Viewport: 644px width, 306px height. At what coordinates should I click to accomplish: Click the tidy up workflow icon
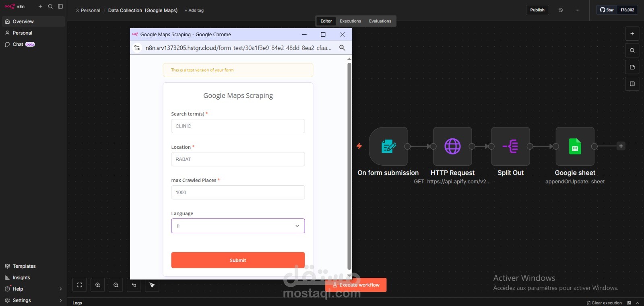pos(152,285)
